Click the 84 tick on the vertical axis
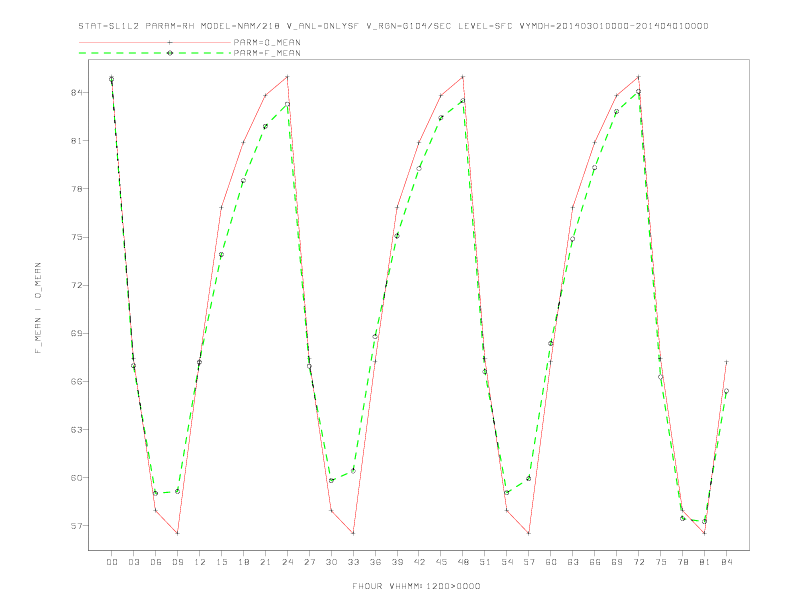The height and width of the screenshot is (612, 792). (x=78, y=92)
